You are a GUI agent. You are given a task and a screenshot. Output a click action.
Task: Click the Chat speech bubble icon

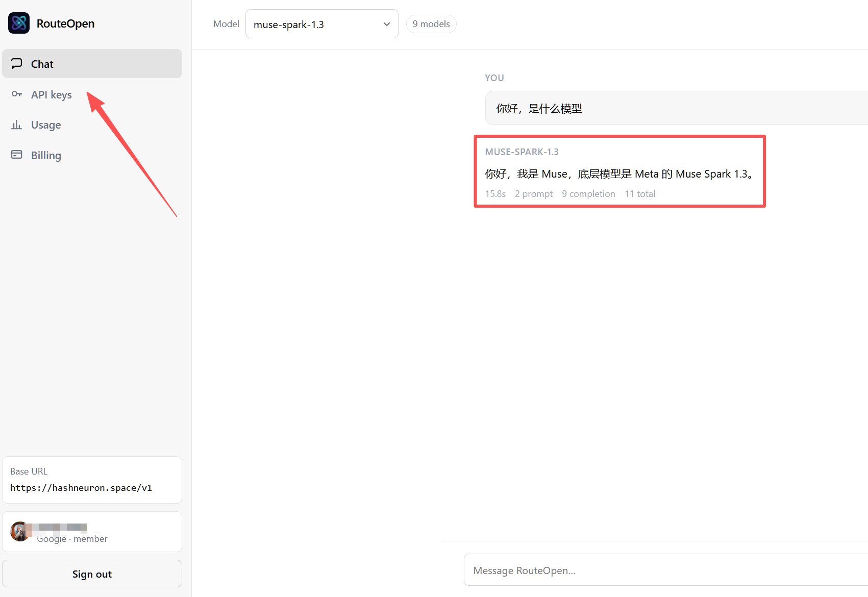pyautogui.click(x=17, y=63)
